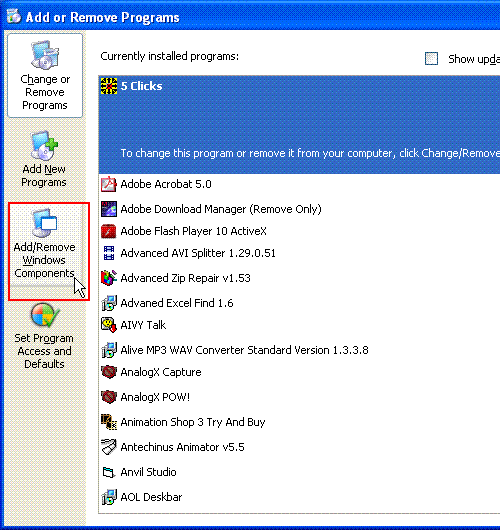Click the Adobe Flash Player icon
Screen dimensions: 500x530
pos(109,231)
